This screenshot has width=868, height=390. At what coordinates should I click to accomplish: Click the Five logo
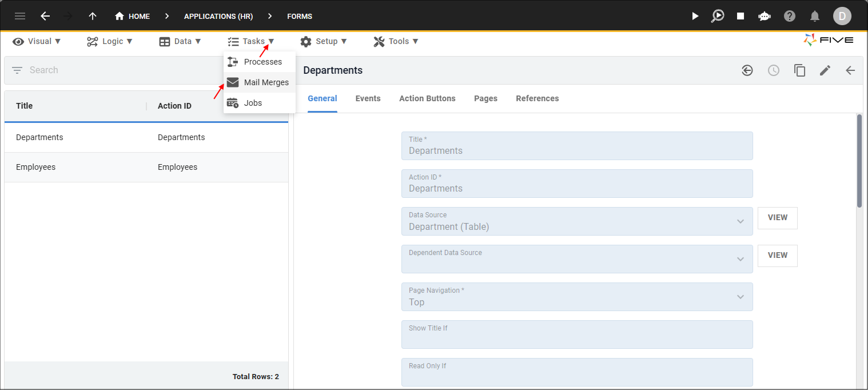click(829, 40)
